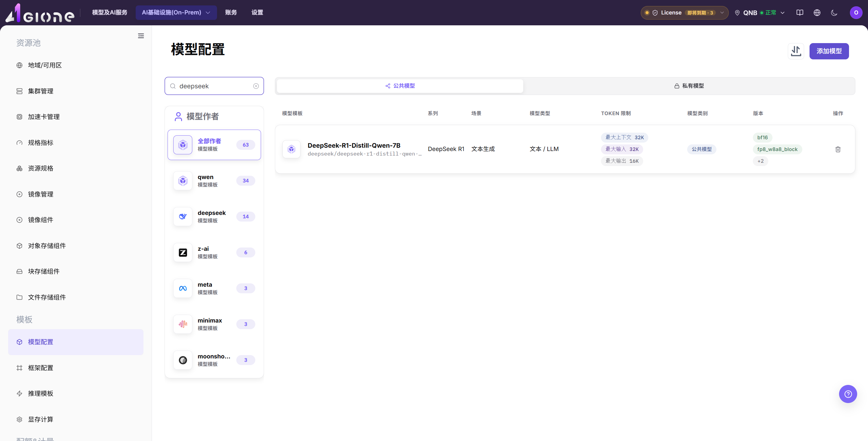Click the 最大输入 32K tag
Screen dimensions: 868x441
point(622,149)
